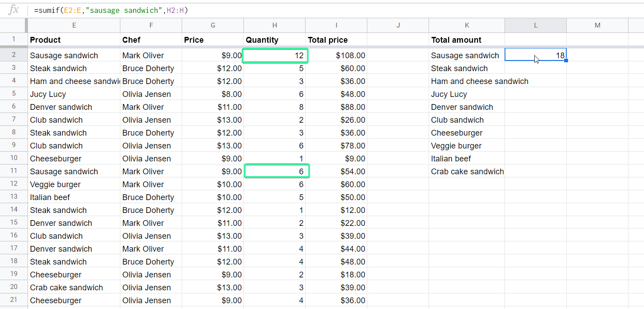The image size is (644, 309).
Task: Click the $108.00 total price cell
Action: point(336,55)
